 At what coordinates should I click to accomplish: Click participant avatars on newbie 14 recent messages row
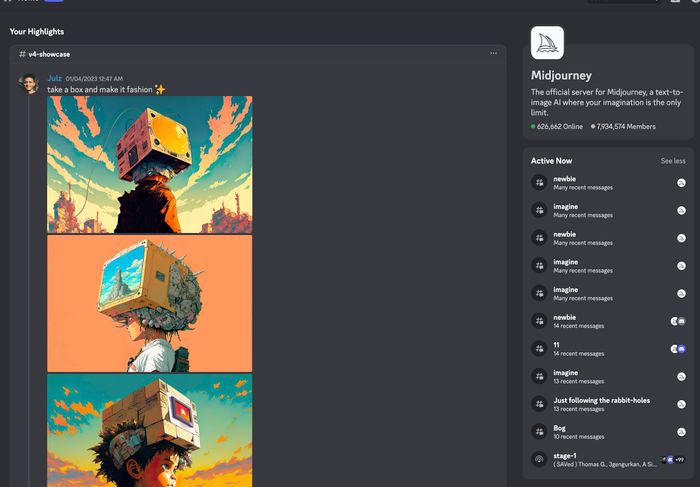(x=678, y=321)
